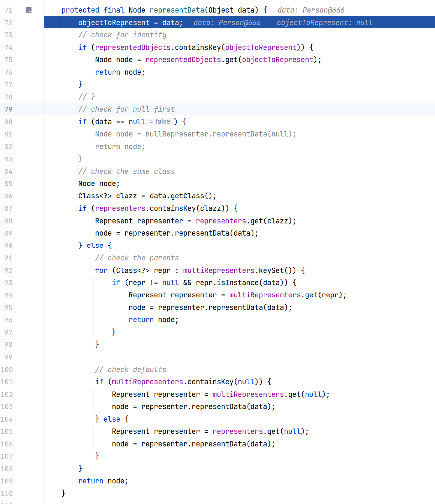Click 'return node;' on line 96
Screen dimensions: 435x504
154,320
